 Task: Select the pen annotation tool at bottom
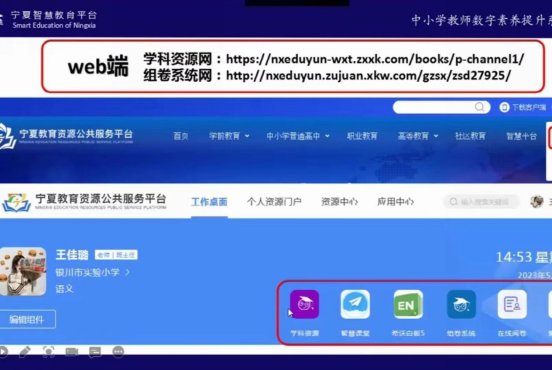click(25, 351)
